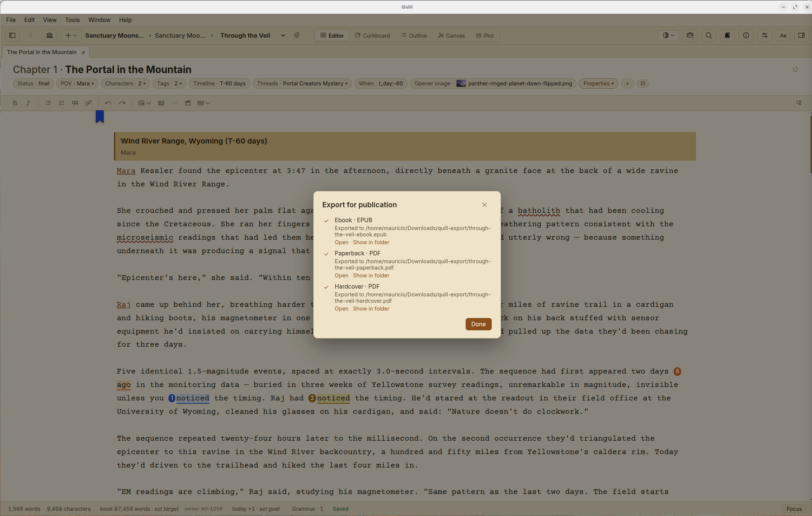Image resolution: width=812 pixels, height=516 pixels.
Task: Insert a hyperlink via link icon
Action: click(88, 103)
